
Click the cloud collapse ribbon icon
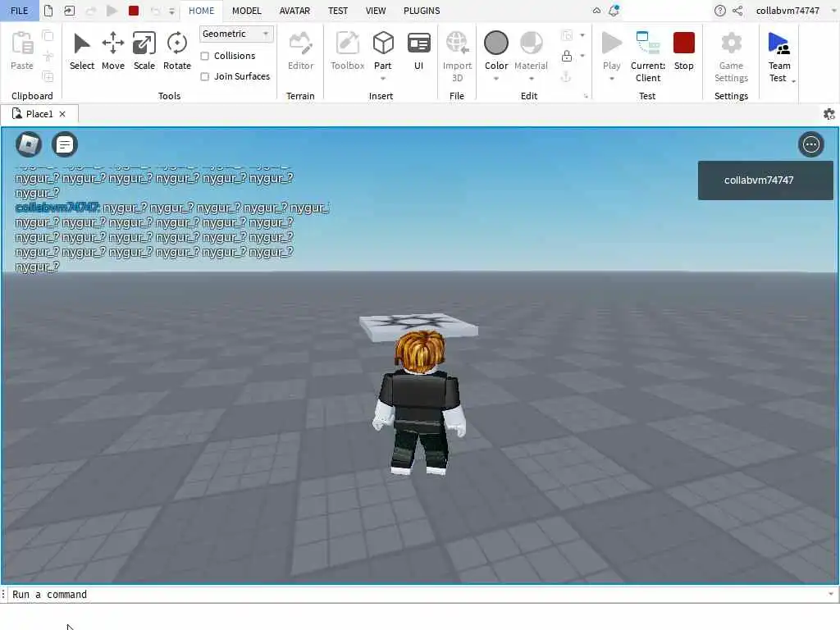pos(596,10)
